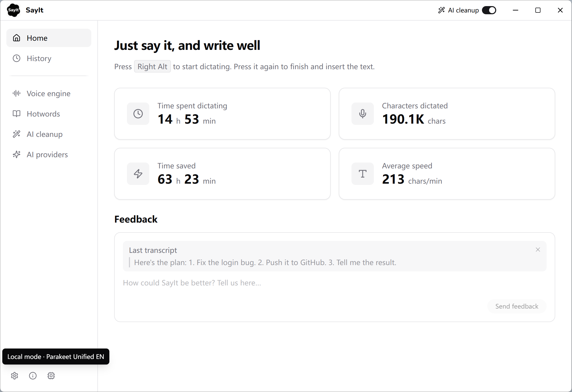Open the Hotwords page
The width and height of the screenshot is (572, 392).
coord(49,114)
